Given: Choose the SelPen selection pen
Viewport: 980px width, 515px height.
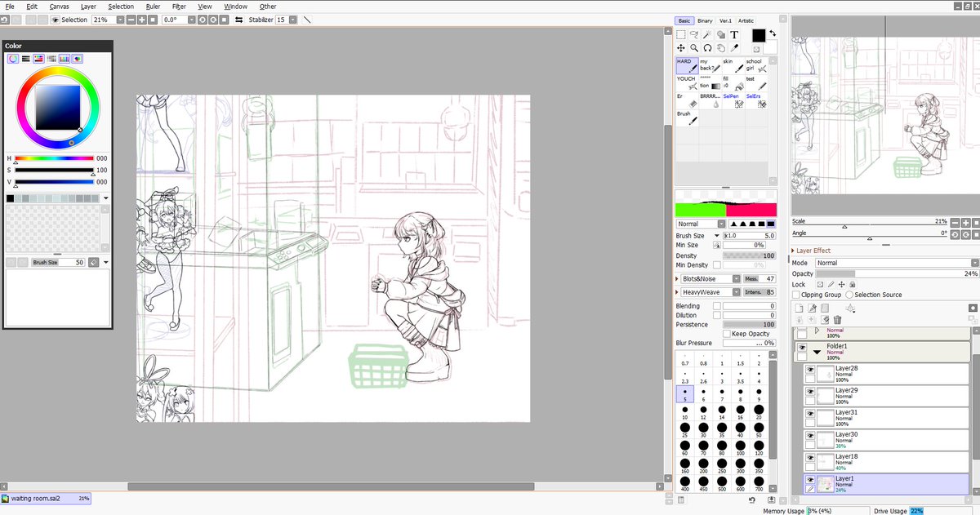Looking at the screenshot, I should tap(733, 100).
